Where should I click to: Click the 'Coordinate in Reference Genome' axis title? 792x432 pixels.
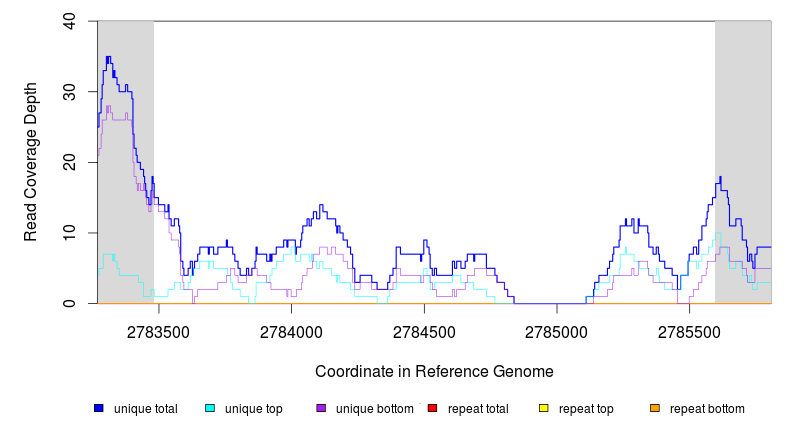[434, 371]
